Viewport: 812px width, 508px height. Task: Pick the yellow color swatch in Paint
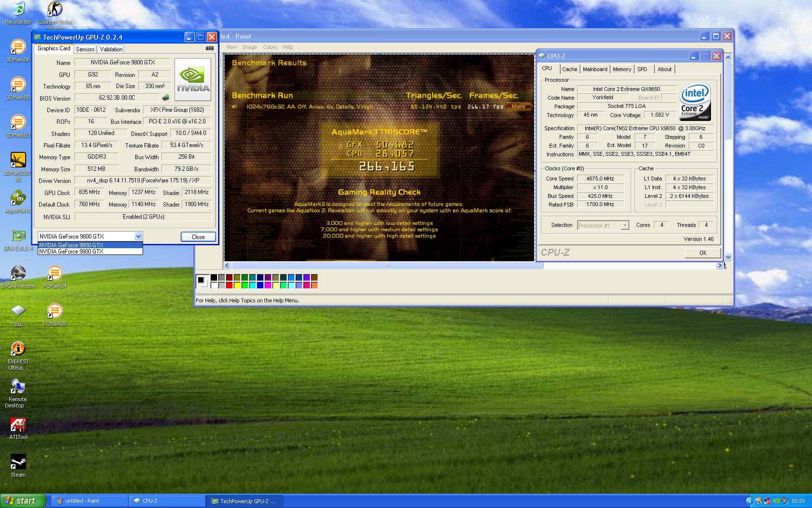[x=237, y=285]
